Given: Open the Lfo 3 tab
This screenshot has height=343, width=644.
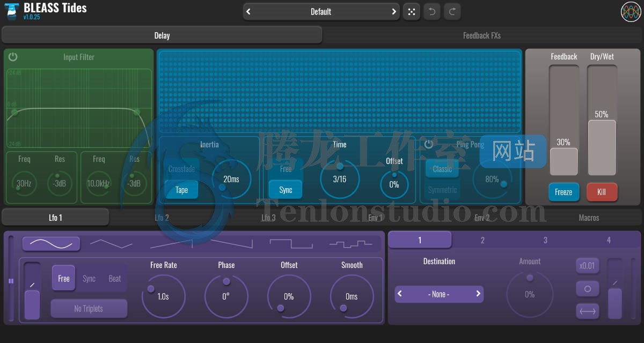Looking at the screenshot, I should tap(268, 218).
